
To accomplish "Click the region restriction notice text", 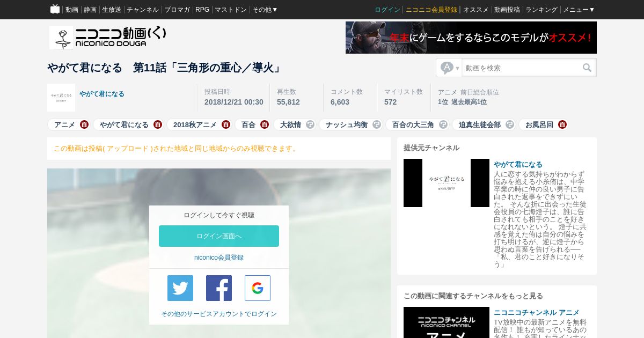I will (x=176, y=149).
